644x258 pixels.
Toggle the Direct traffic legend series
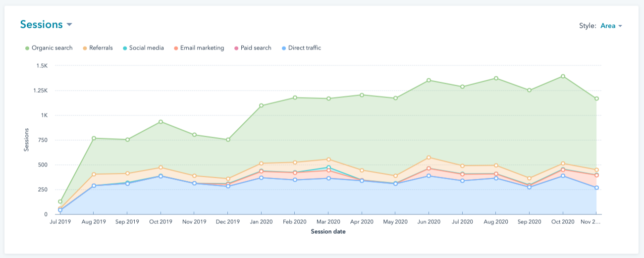[x=301, y=48]
